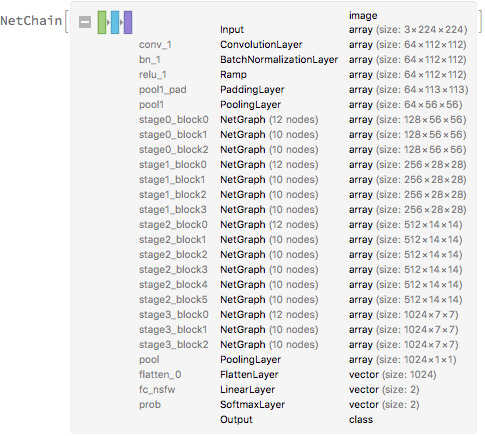Collapse the NetChain summary with minus icon

[x=85, y=22]
